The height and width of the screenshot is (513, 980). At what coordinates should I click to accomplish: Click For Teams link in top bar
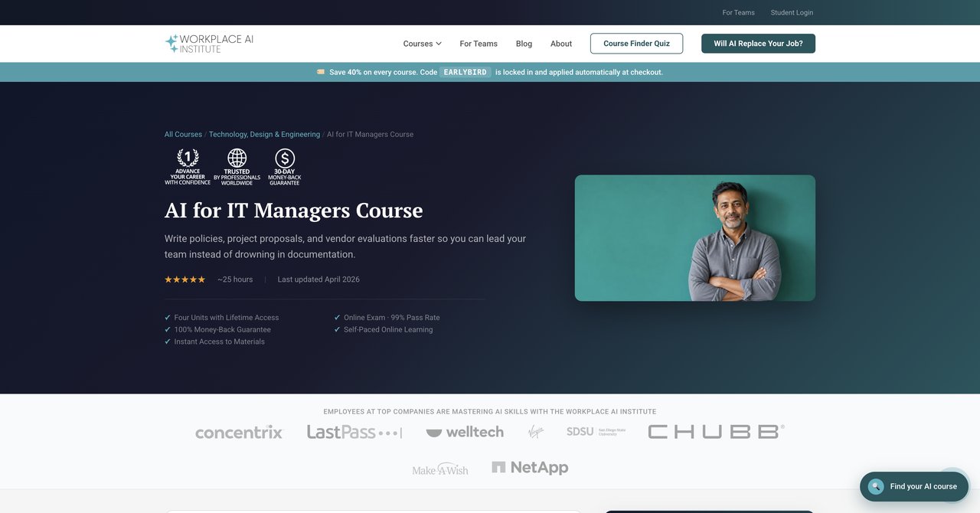tap(739, 12)
